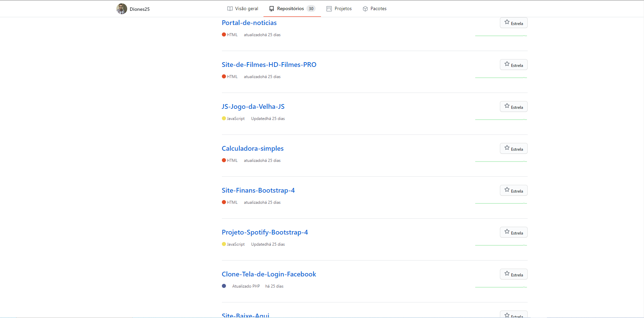Open the Portal-de-noticias repository link
644x318 pixels.
249,23
